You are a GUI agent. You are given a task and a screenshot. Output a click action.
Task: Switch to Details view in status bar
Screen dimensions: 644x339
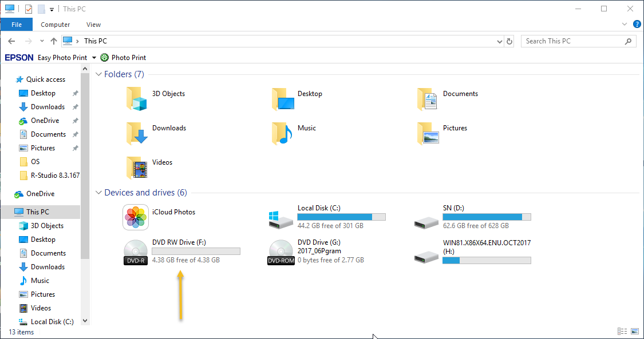(622, 332)
